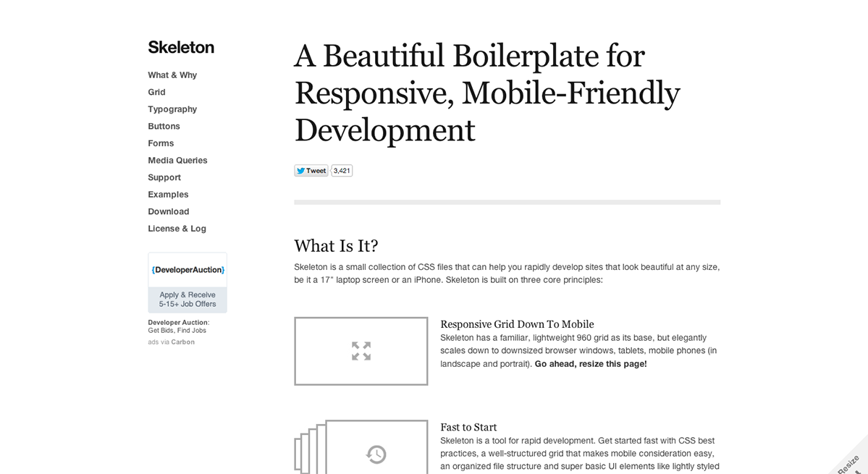Image resolution: width=868 pixels, height=474 pixels.
Task: Click the 'Fast to Start' heading
Action: (x=468, y=427)
